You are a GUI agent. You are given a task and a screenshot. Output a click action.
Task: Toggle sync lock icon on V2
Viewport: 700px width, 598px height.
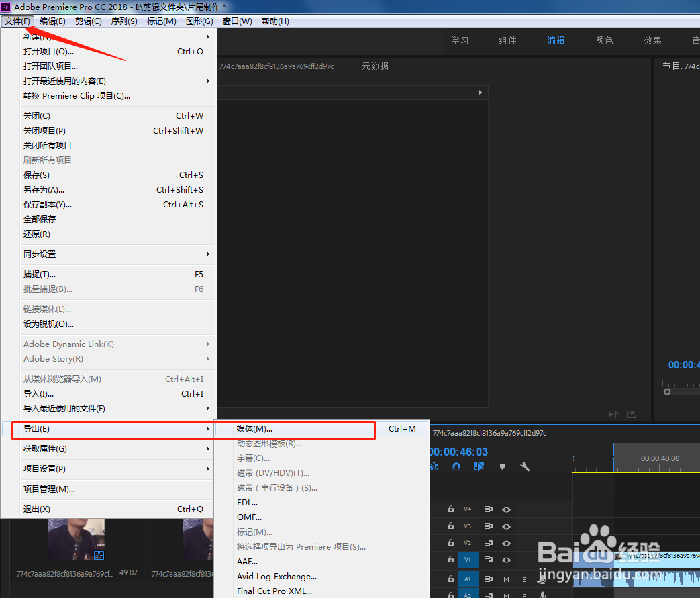tap(489, 542)
